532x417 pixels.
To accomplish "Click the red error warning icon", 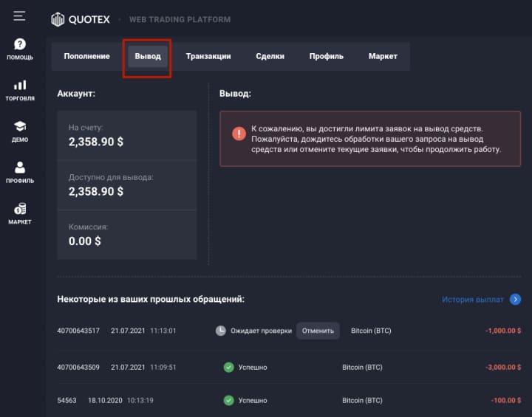I will click(x=239, y=134).
